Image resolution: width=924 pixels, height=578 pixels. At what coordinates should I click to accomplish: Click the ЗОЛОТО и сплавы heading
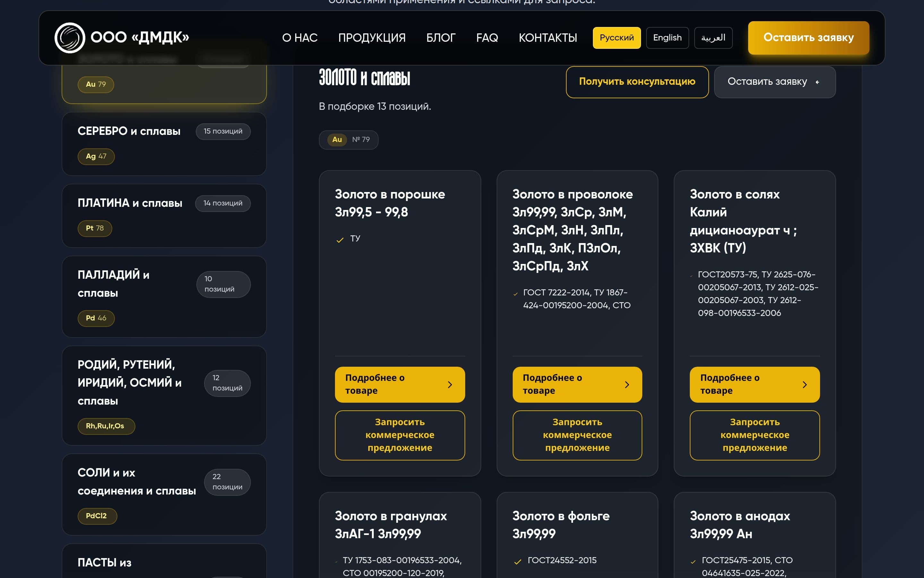tap(364, 78)
